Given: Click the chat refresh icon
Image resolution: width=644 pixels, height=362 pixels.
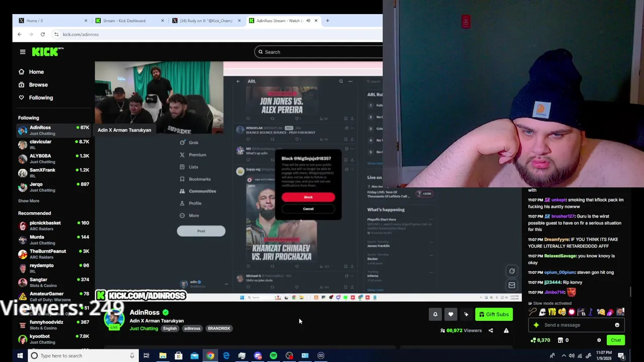Looking at the screenshot, I should 512,271.
